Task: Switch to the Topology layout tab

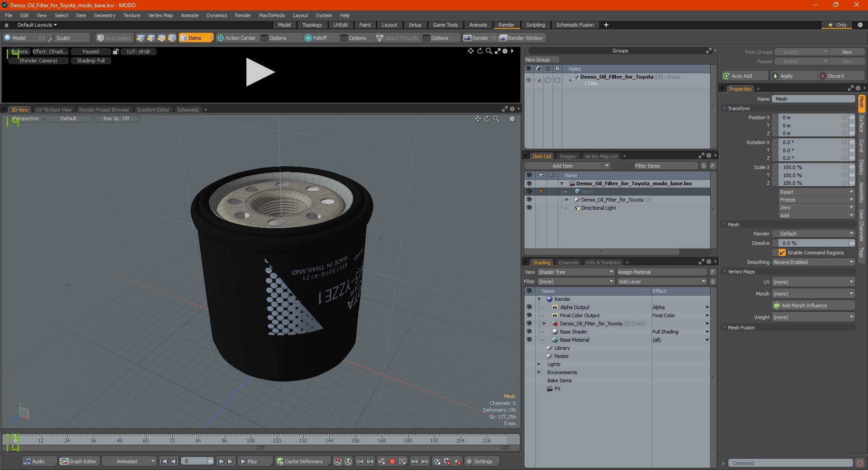Action: 312,25
